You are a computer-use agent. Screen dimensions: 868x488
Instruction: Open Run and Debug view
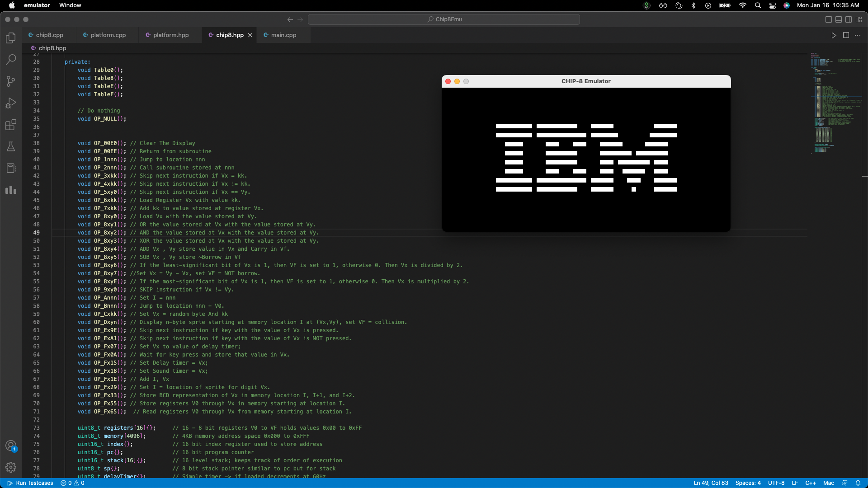11,103
